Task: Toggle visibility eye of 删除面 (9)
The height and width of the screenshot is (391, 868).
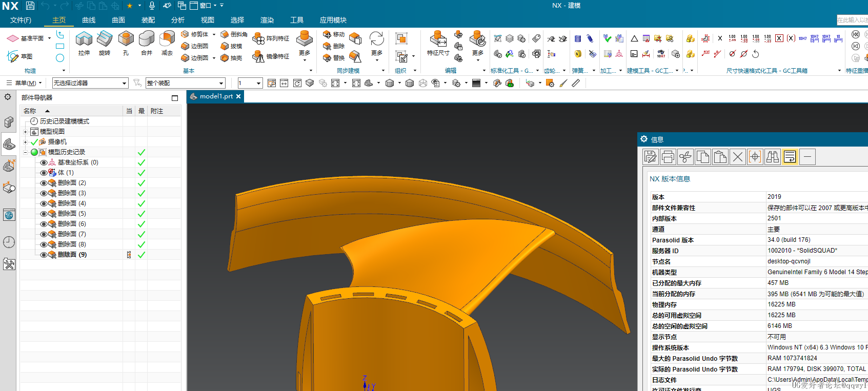Action: [x=44, y=255]
